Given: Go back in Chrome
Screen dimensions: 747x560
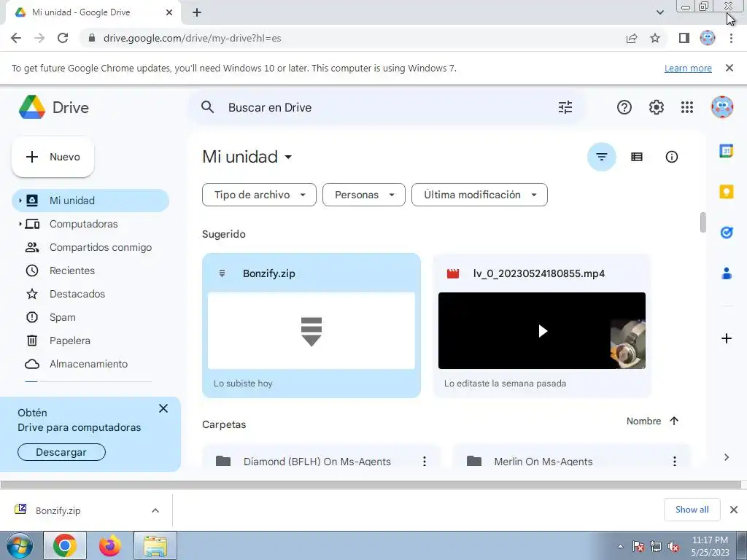Looking at the screenshot, I should 16,38.
